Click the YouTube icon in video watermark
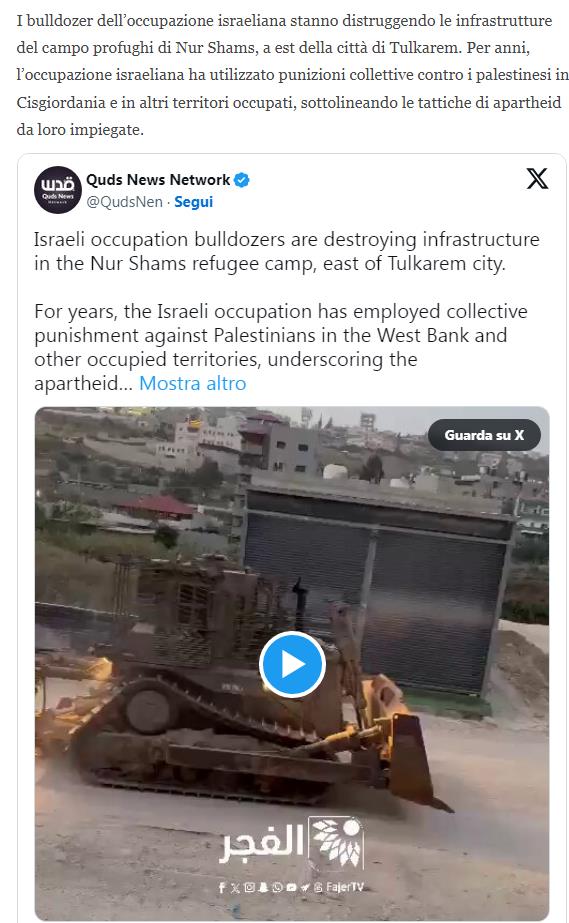Viewport: 569px width, 923px height. [x=291, y=887]
